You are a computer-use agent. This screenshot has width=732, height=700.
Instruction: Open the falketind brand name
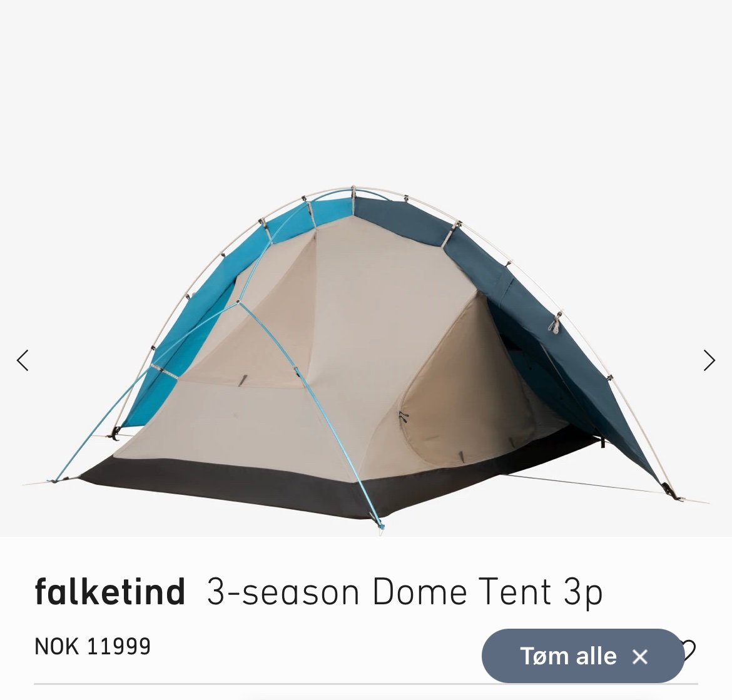point(109,591)
